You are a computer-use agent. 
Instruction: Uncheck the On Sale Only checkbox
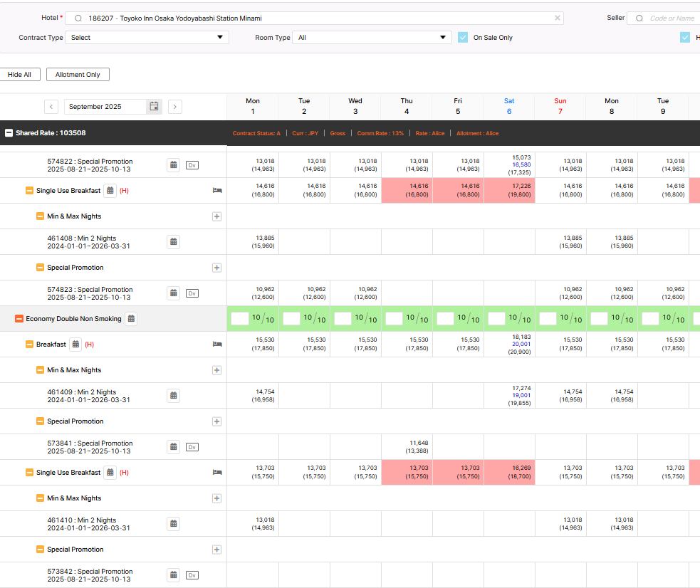tap(463, 38)
